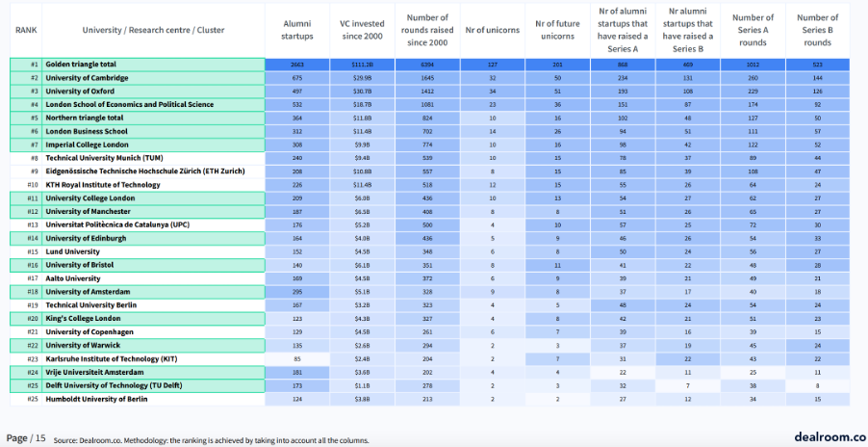The height and width of the screenshot is (447, 868).
Task: Select University of Amsterdam's 295 alumni startups cell
Action: point(297,291)
